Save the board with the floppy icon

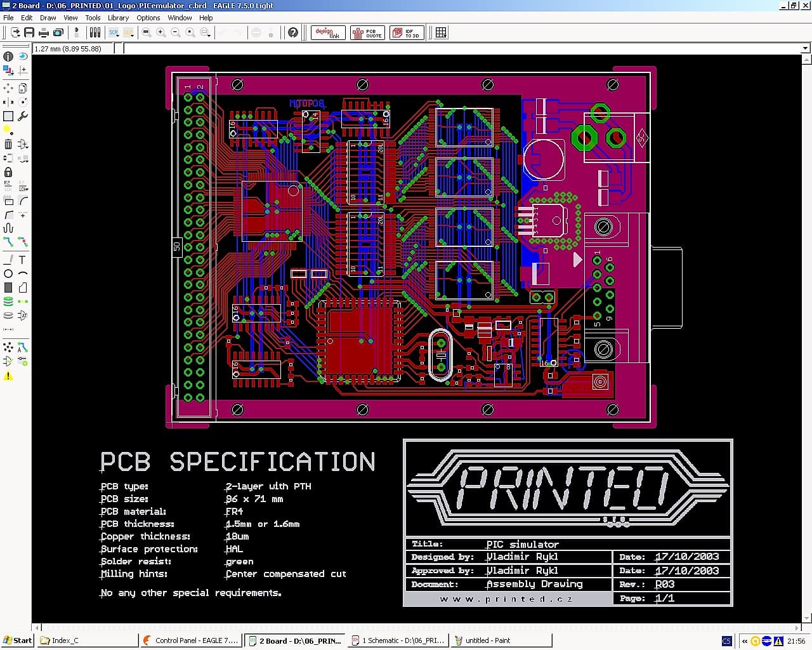[x=29, y=32]
